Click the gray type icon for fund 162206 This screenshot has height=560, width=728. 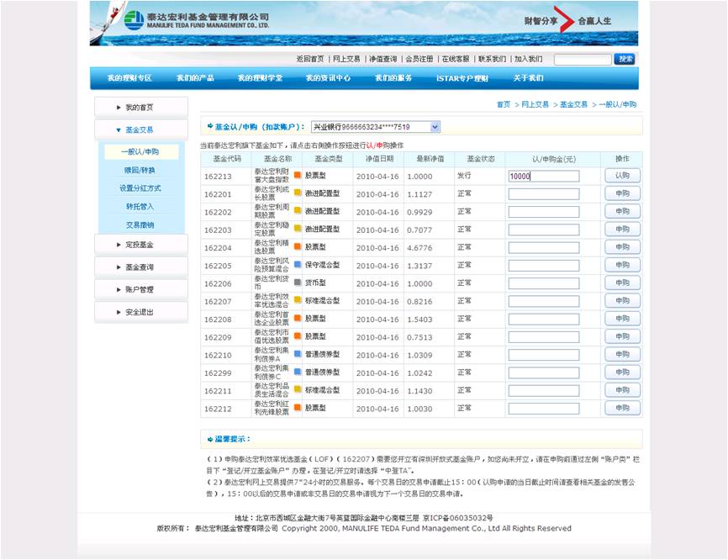point(298,283)
